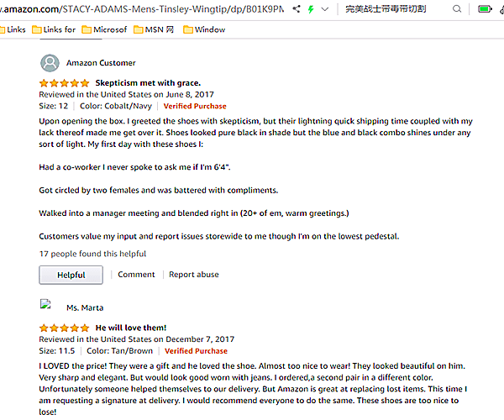Screen dimensions: 504x420
Task: Click the search magnifier icon
Action: 457,9
